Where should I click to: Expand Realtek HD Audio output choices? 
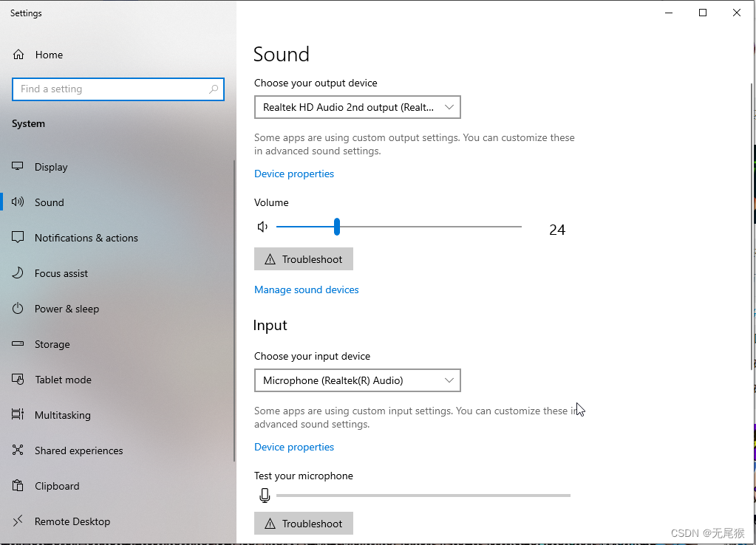click(x=449, y=106)
